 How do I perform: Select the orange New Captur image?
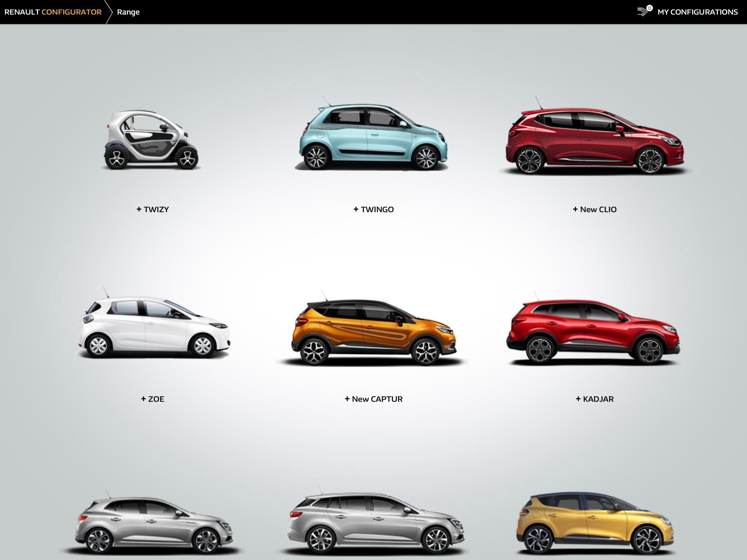372,328
